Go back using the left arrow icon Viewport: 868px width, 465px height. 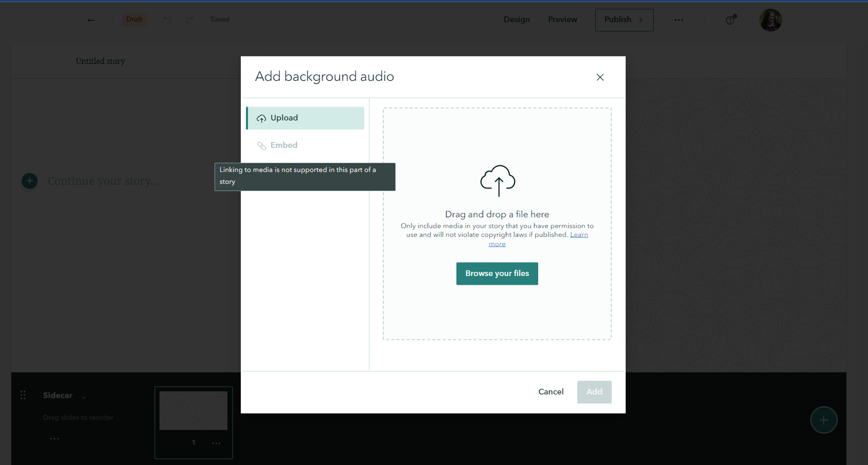pos(91,20)
